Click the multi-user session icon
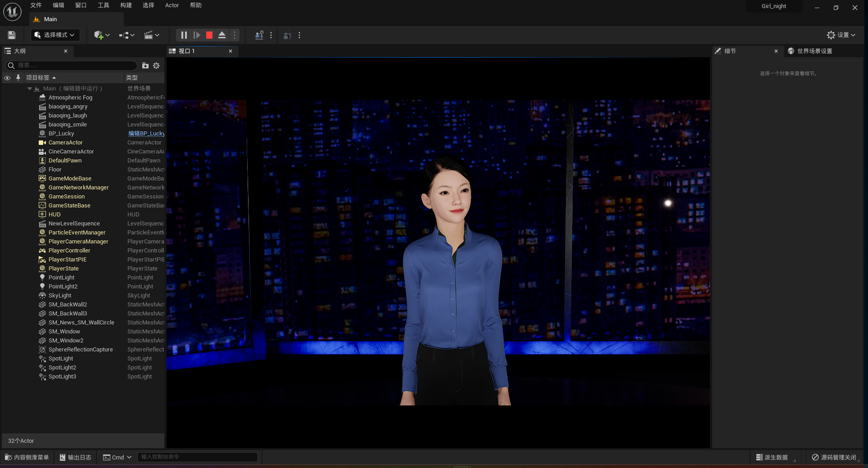The image size is (868, 468). point(259,35)
